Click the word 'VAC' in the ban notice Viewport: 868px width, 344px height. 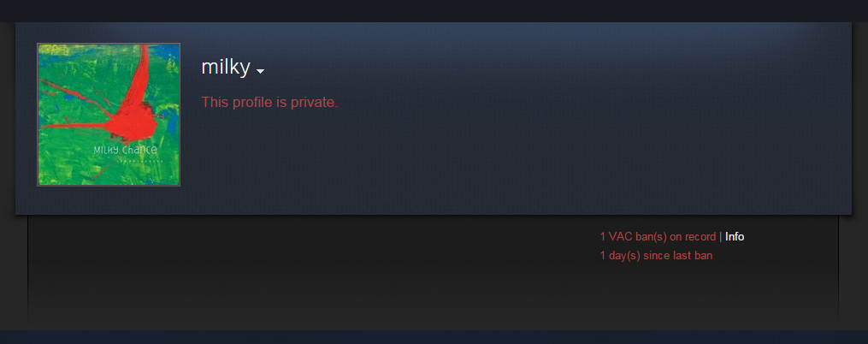click(x=620, y=236)
